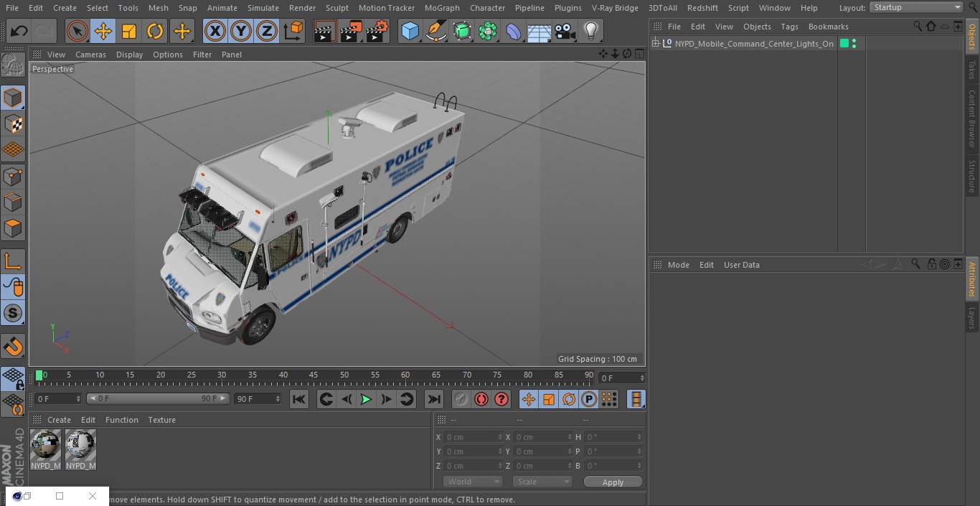Click the timeline frame 45 marker

pos(314,375)
